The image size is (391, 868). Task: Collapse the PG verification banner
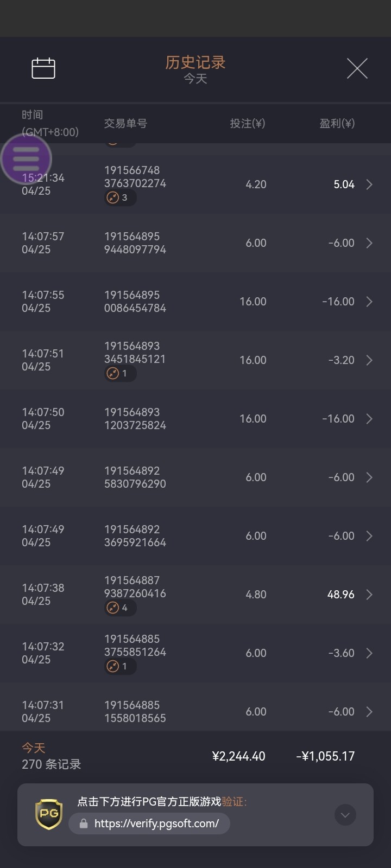pyautogui.click(x=345, y=815)
